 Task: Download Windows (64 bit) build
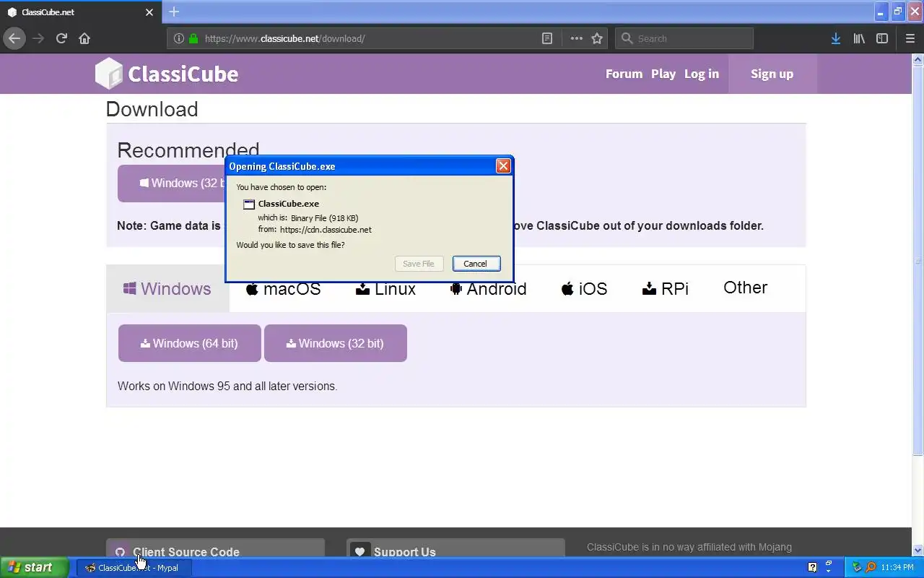pos(190,343)
